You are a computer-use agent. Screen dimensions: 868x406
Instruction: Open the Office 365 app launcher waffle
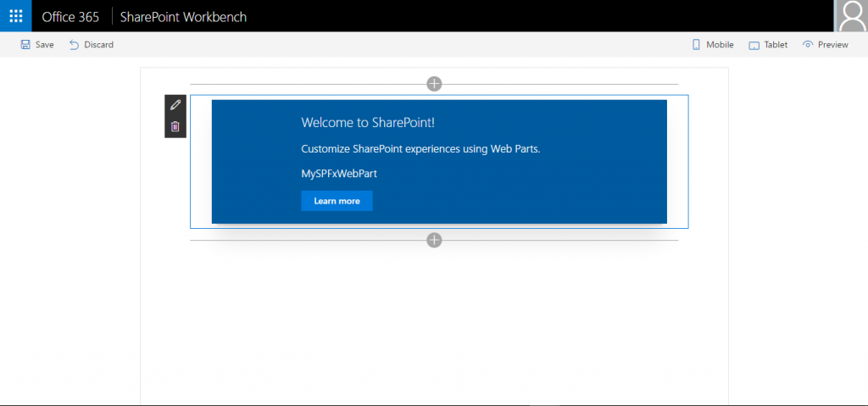point(16,16)
